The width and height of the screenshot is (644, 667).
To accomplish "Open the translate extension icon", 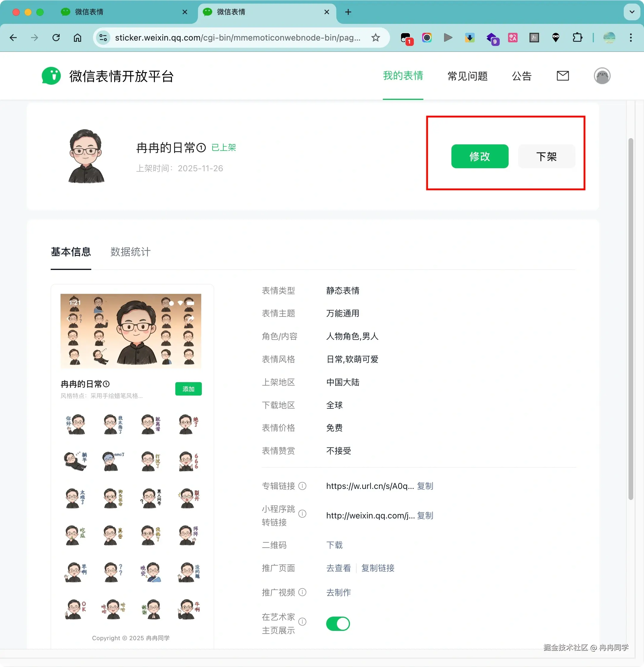I will point(512,37).
